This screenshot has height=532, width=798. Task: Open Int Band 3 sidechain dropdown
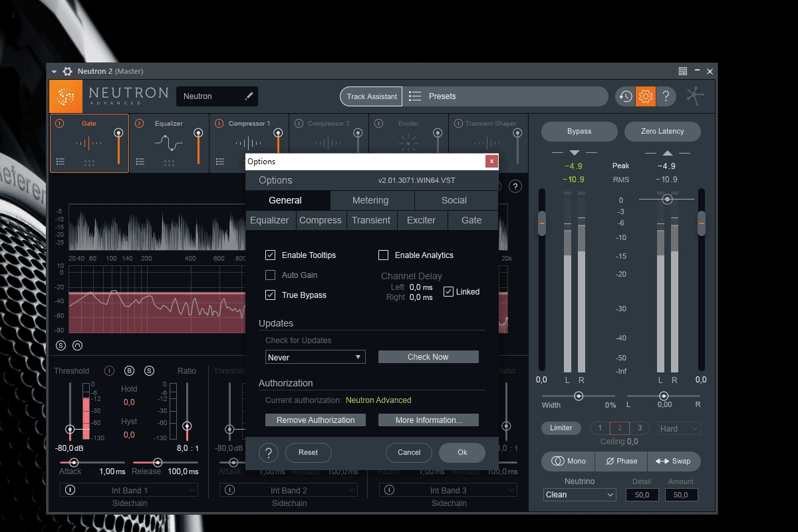click(448, 491)
